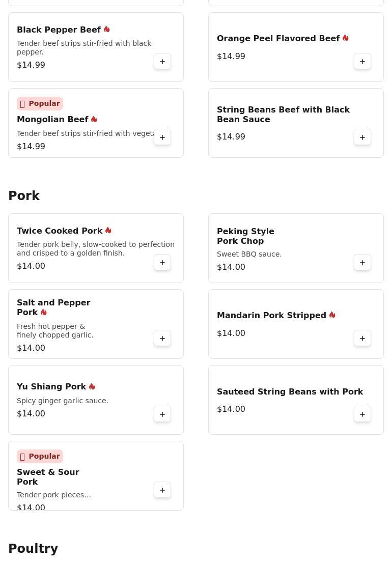
Task: Click the spicy icon next to Yu Shiang Pork
Action: (x=92, y=386)
